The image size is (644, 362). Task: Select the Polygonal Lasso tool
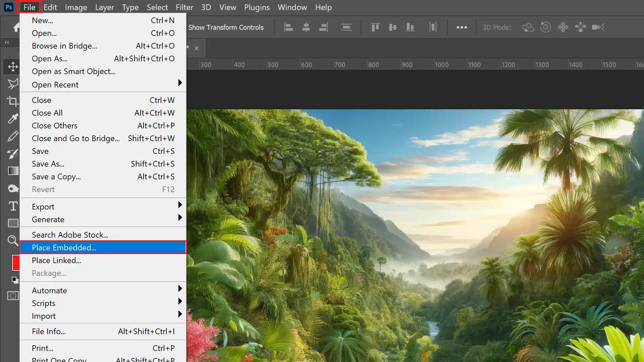pos(13,84)
